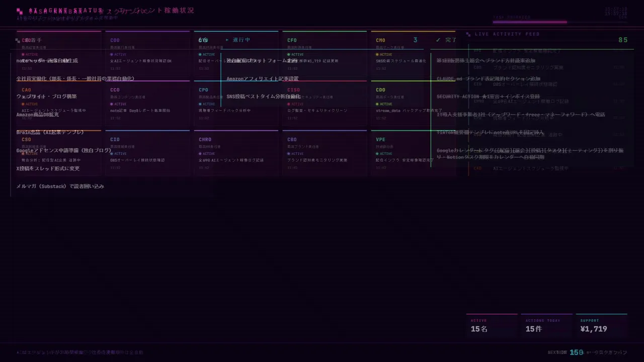
Task: Click the SUPPORT ¥1,719 stat tile
Action: tap(601, 325)
